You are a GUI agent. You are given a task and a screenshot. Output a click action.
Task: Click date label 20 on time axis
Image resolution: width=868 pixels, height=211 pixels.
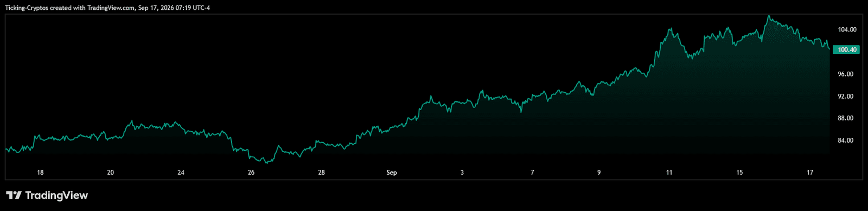coord(111,172)
